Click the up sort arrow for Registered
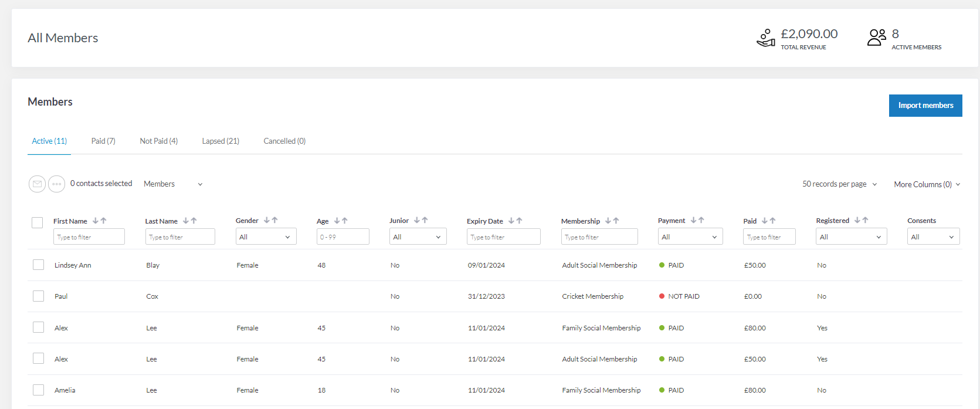Viewport: 980px width, 409px height. pyautogui.click(x=865, y=220)
